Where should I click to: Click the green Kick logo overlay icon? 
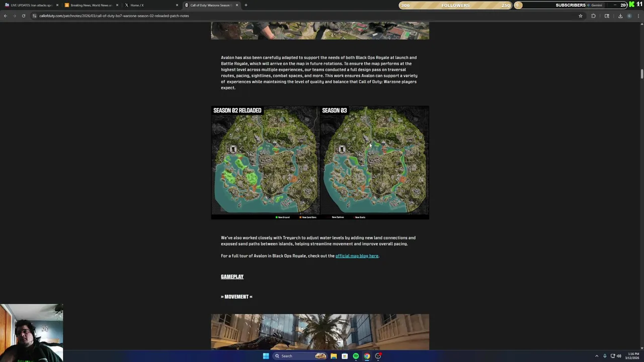tap(632, 5)
